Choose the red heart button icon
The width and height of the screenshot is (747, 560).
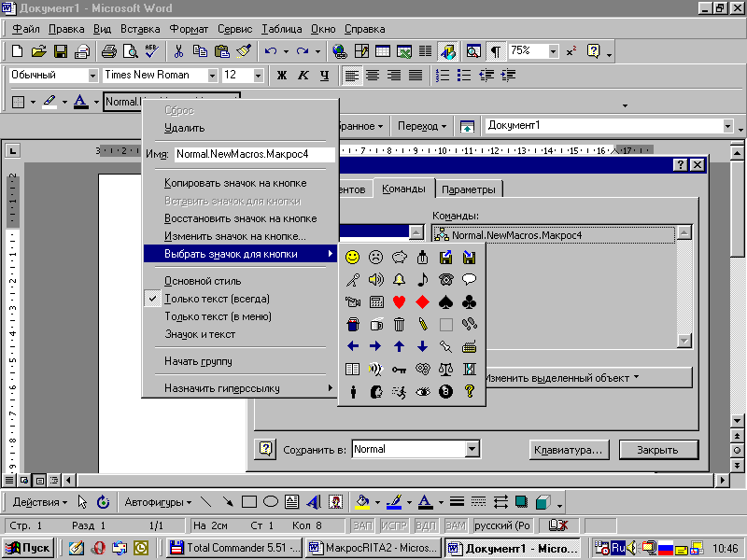click(x=400, y=301)
